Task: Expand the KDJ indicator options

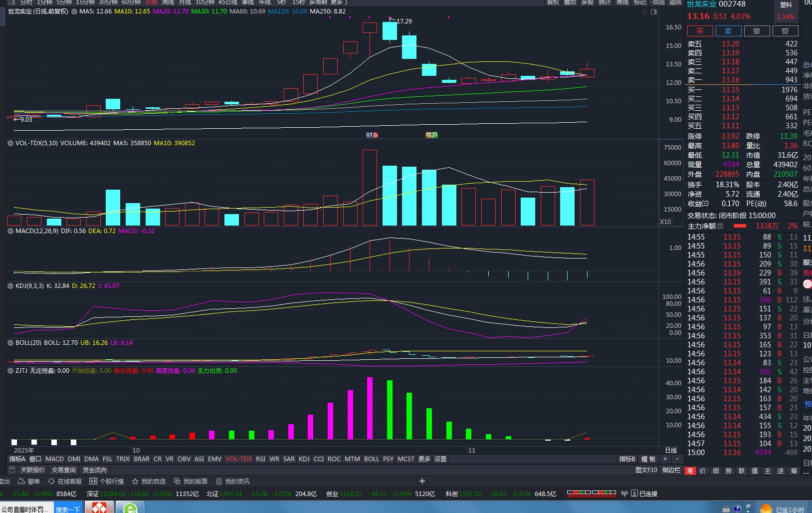Action: tap(10, 286)
